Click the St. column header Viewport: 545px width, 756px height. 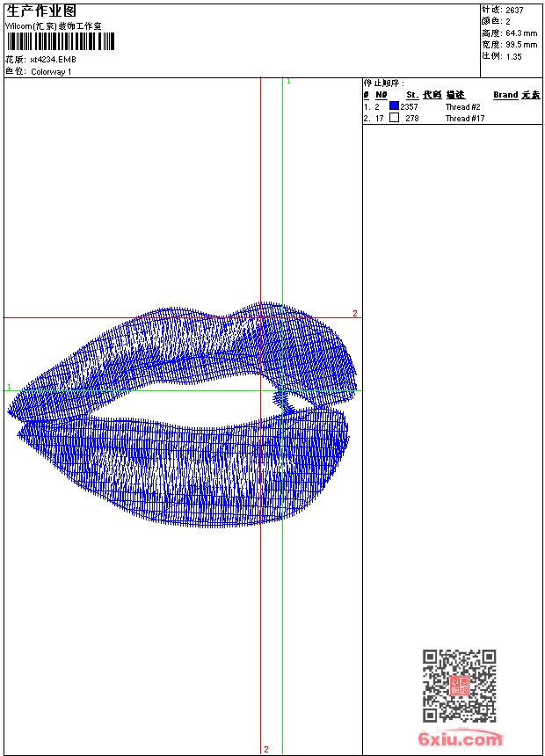point(412,95)
